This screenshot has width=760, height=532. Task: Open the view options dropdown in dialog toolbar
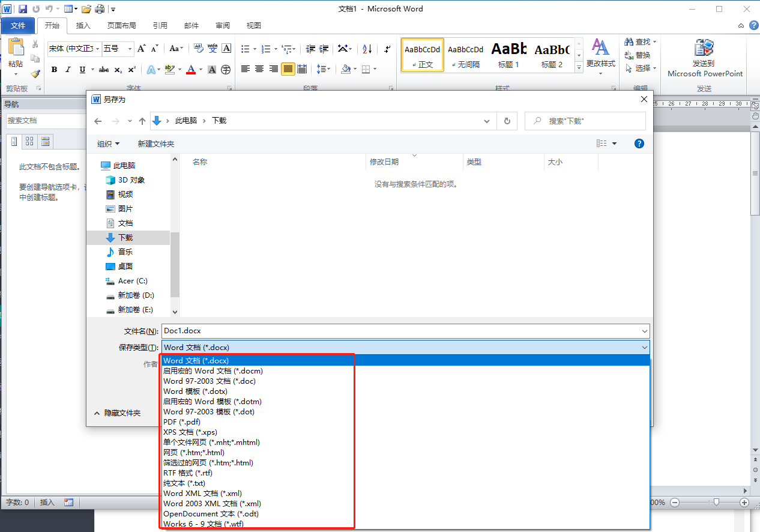(x=615, y=144)
